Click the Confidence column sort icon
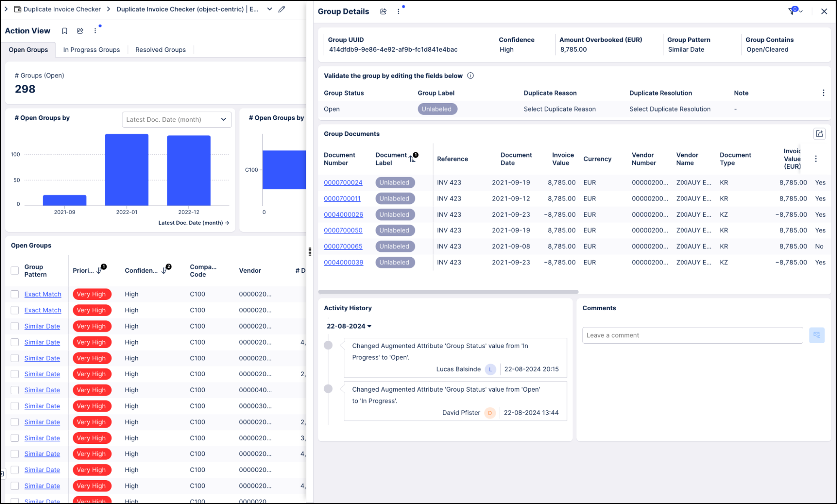The height and width of the screenshot is (504, 837). (x=164, y=270)
